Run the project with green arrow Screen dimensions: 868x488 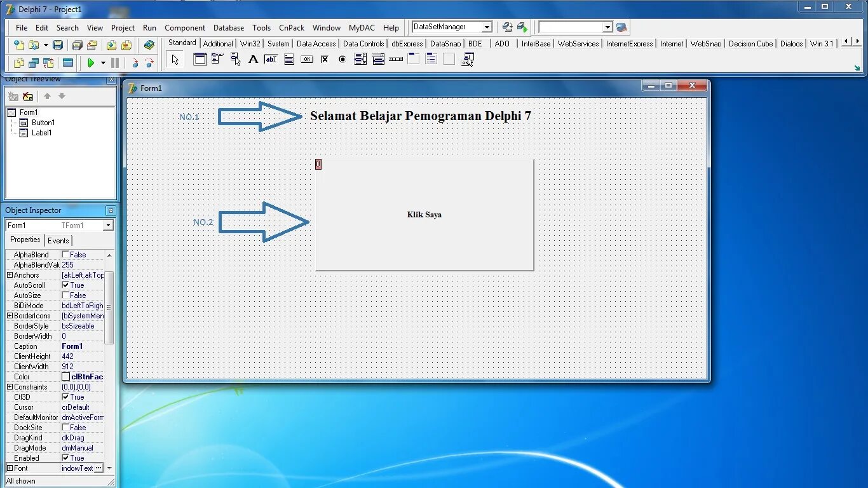click(91, 63)
